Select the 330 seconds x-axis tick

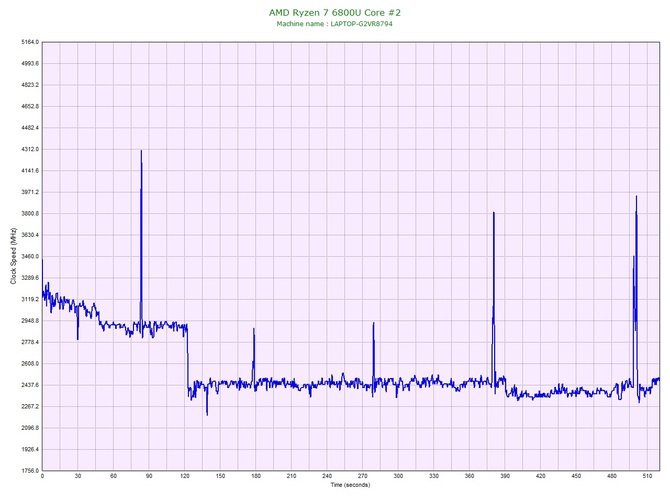[x=434, y=476]
